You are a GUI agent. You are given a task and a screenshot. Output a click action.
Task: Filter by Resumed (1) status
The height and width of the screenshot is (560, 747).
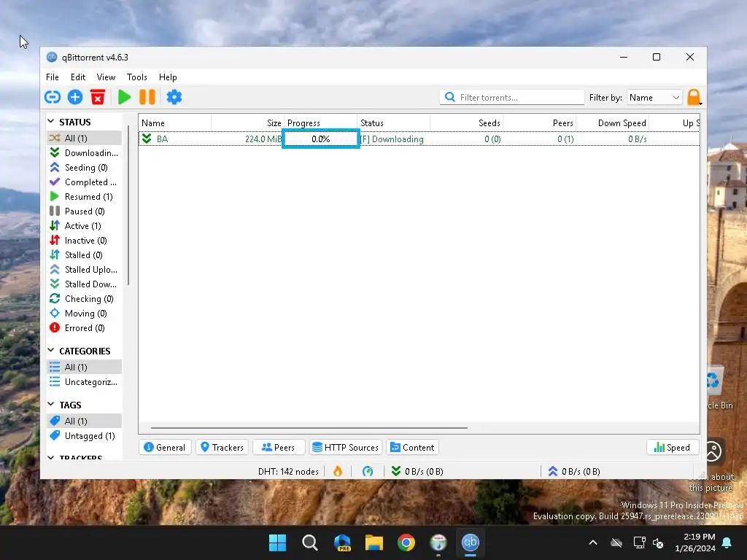[84, 197]
